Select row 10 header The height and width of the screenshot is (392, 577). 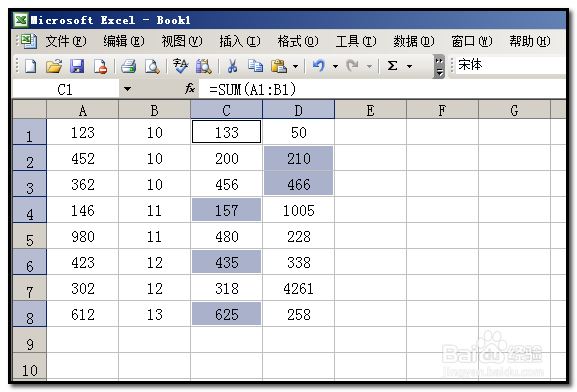pos(30,367)
